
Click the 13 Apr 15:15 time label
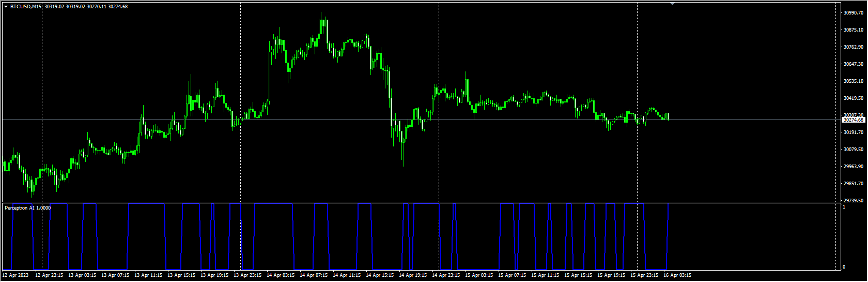pos(181,275)
